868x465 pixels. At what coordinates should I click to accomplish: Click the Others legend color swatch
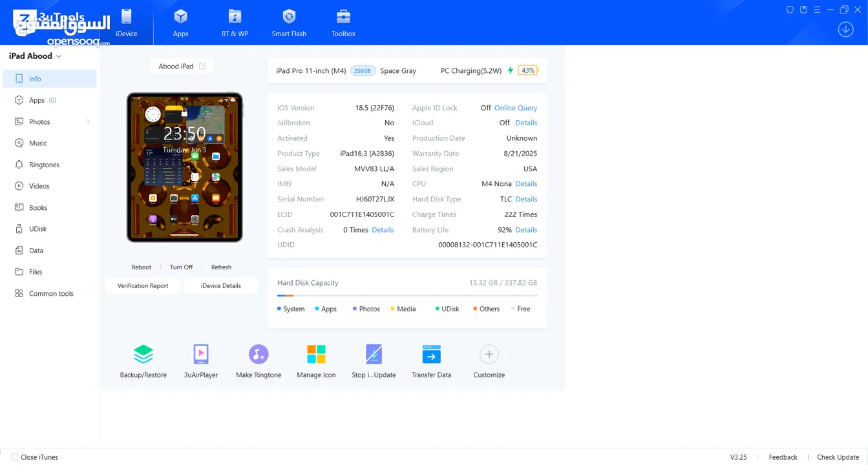click(x=475, y=309)
